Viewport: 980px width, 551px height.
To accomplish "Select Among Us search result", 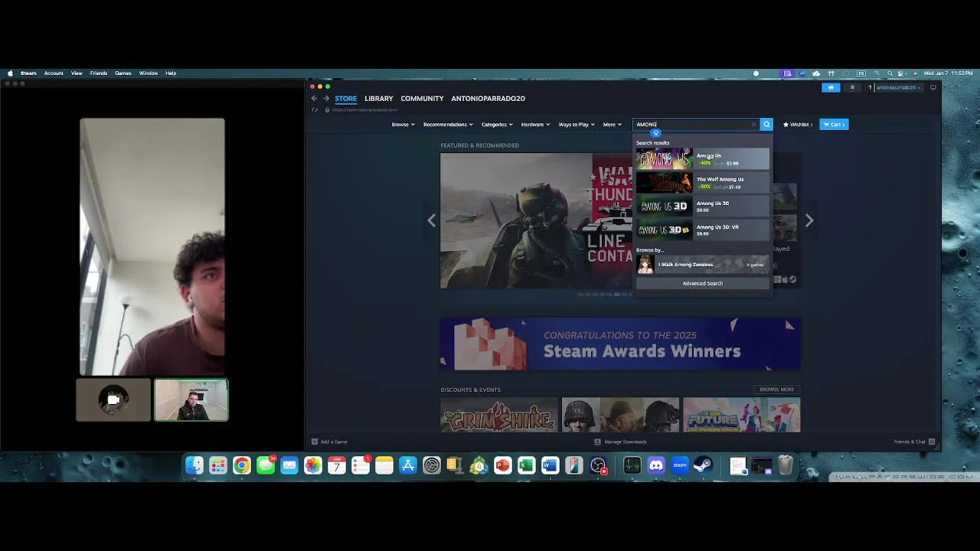I will [702, 159].
